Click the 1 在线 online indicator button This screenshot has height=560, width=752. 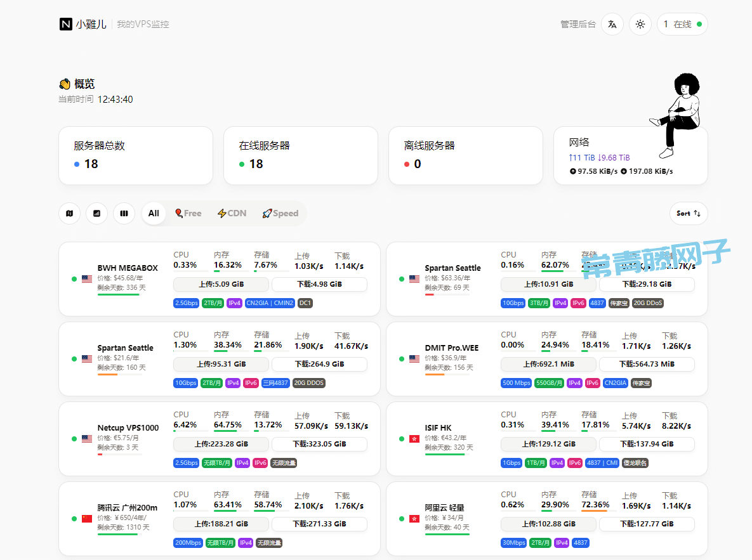[682, 24]
